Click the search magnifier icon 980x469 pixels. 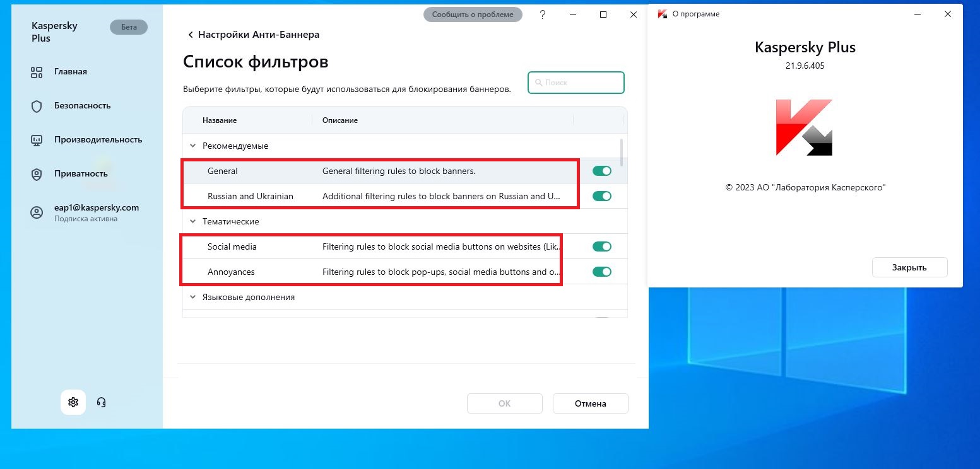[x=538, y=83]
